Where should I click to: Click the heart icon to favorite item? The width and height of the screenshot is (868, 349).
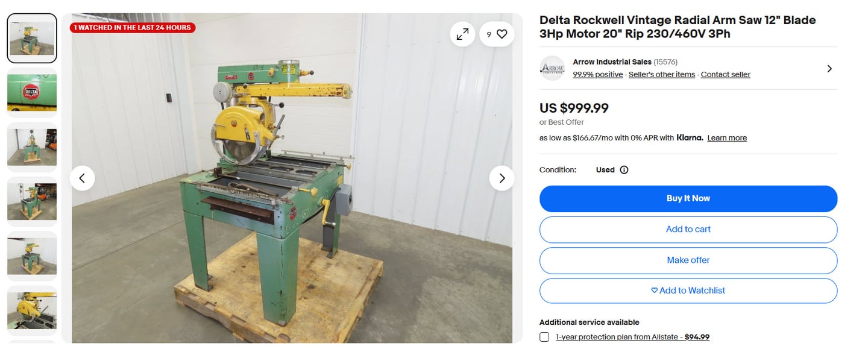pyautogui.click(x=502, y=34)
